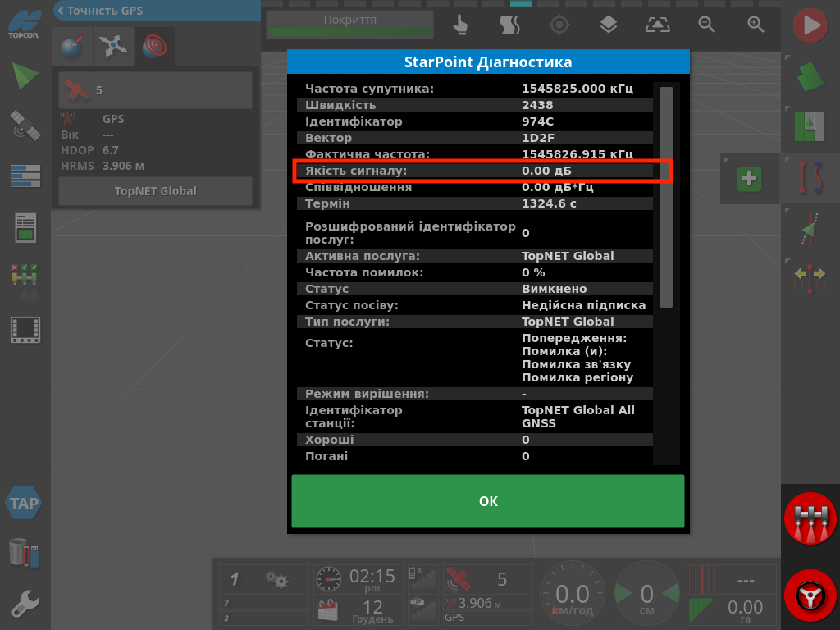Image resolution: width=840 pixels, height=630 pixels.
Task: Open the map layers icon
Action: point(608,25)
